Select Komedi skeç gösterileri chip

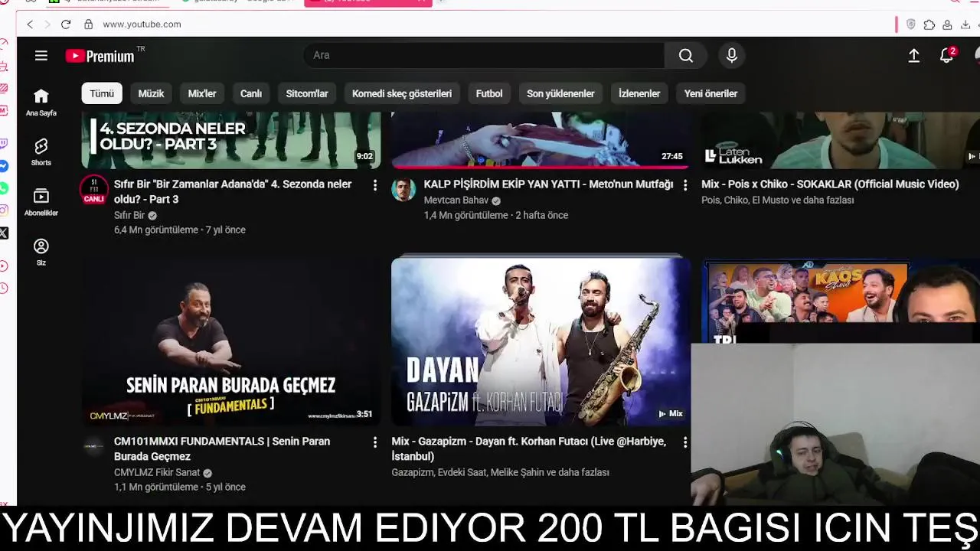[402, 93]
